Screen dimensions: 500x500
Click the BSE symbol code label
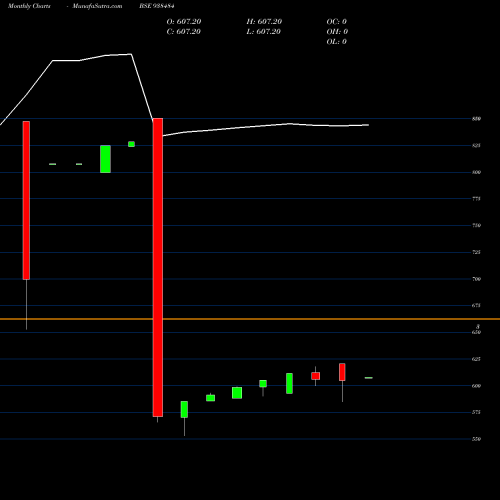[x=157, y=6]
